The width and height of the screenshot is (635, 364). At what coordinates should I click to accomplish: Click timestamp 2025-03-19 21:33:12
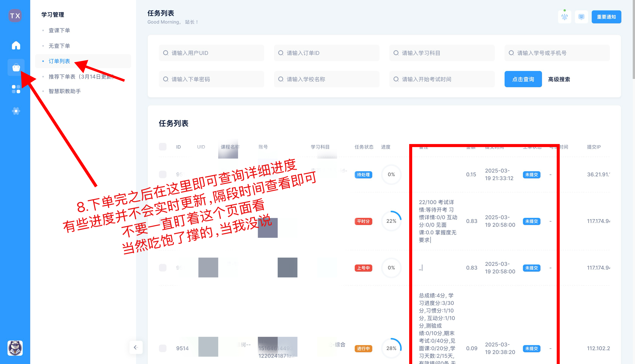499,174
